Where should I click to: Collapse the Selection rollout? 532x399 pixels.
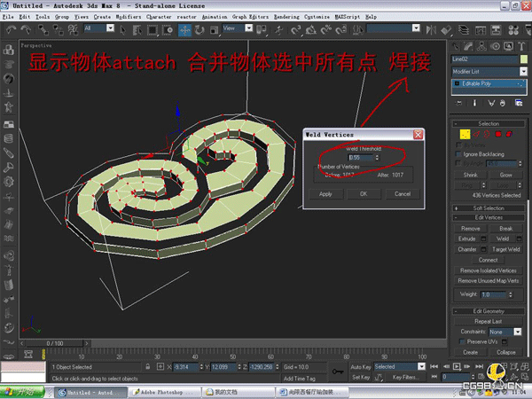coord(489,123)
